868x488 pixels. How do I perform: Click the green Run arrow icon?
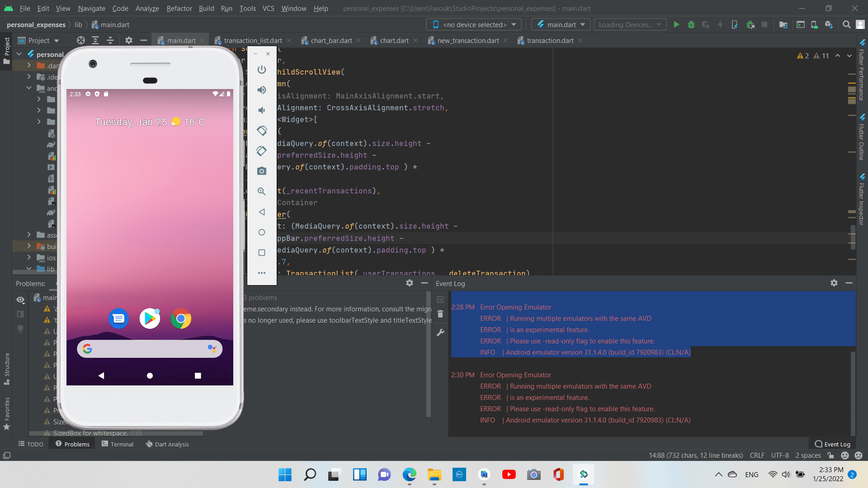pyautogui.click(x=676, y=25)
